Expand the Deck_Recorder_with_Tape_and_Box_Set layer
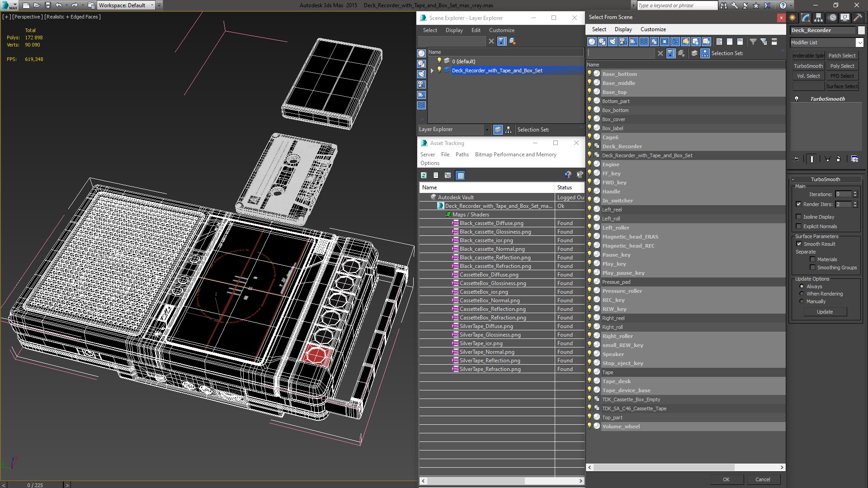Screen dimensions: 868x488 pyautogui.click(x=432, y=70)
